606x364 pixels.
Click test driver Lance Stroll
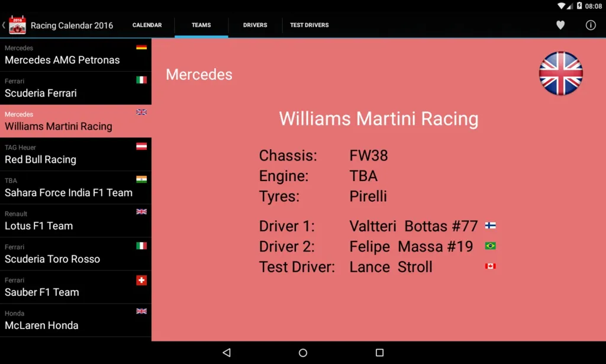pos(391,267)
